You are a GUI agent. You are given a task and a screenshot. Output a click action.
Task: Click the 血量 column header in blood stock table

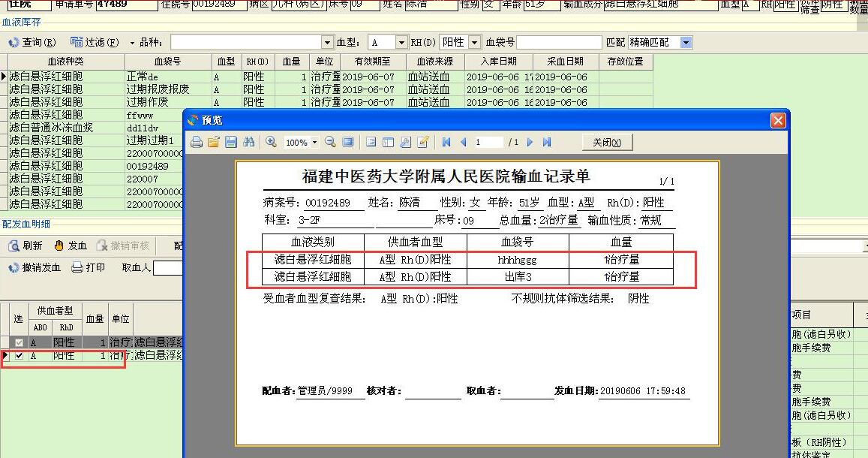click(291, 62)
